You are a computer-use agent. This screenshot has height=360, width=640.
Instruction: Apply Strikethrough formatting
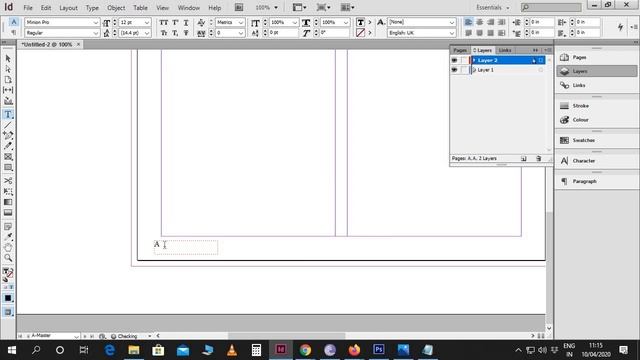pyautogui.click(x=186, y=33)
